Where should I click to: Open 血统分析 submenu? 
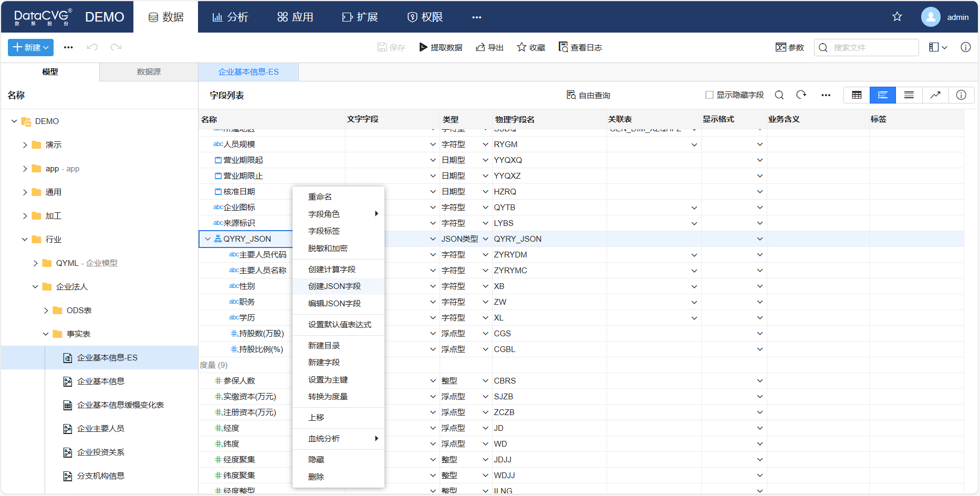coord(338,438)
